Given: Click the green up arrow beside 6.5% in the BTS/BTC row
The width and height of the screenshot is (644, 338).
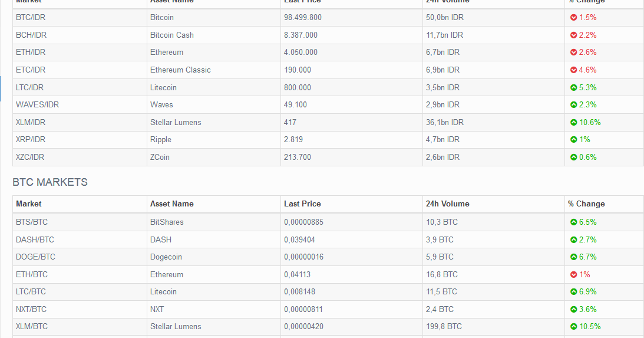Looking at the screenshot, I should [574, 222].
